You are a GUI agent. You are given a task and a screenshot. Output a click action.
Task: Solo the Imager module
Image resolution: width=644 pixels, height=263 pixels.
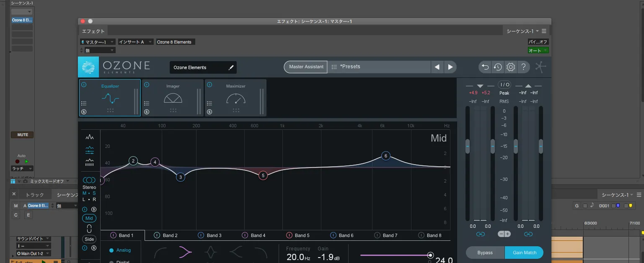(146, 111)
